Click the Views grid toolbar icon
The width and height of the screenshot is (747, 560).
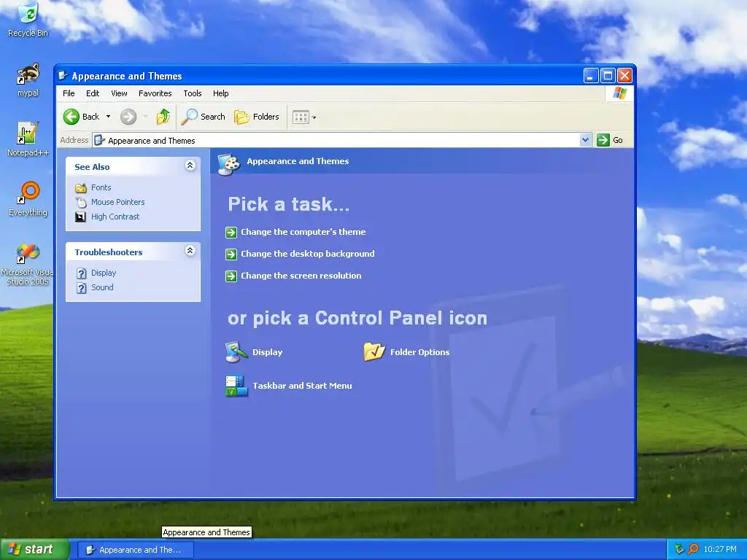(x=301, y=117)
